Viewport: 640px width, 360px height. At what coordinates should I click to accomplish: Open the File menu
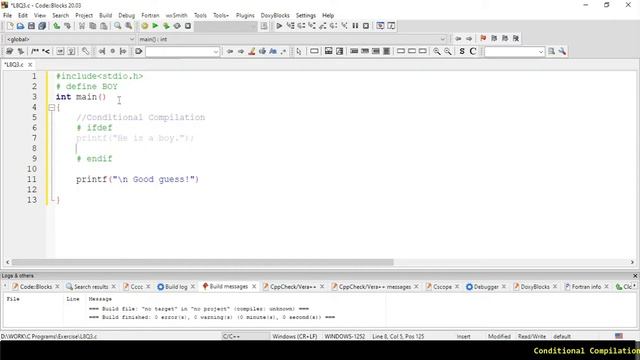tap(7, 16)
